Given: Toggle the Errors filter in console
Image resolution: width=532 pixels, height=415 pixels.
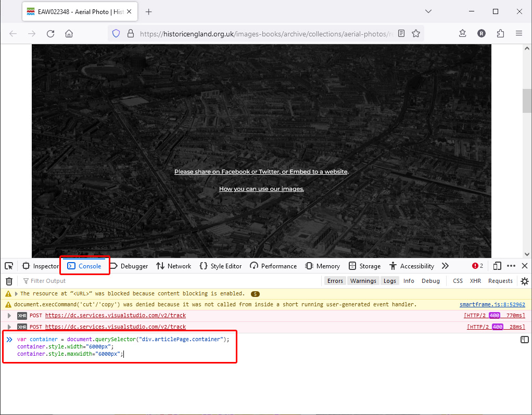Looking at the screenshot, I should 335,281.
